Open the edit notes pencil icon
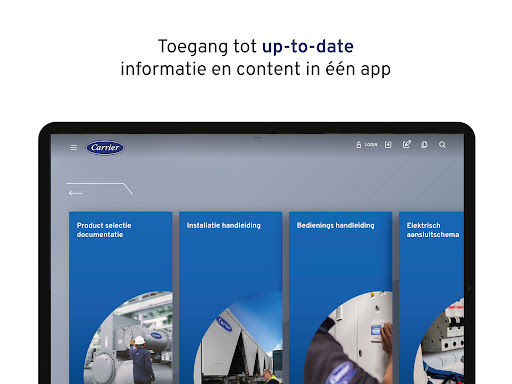Screen dimensions: 512x384 tap(407, 144)
